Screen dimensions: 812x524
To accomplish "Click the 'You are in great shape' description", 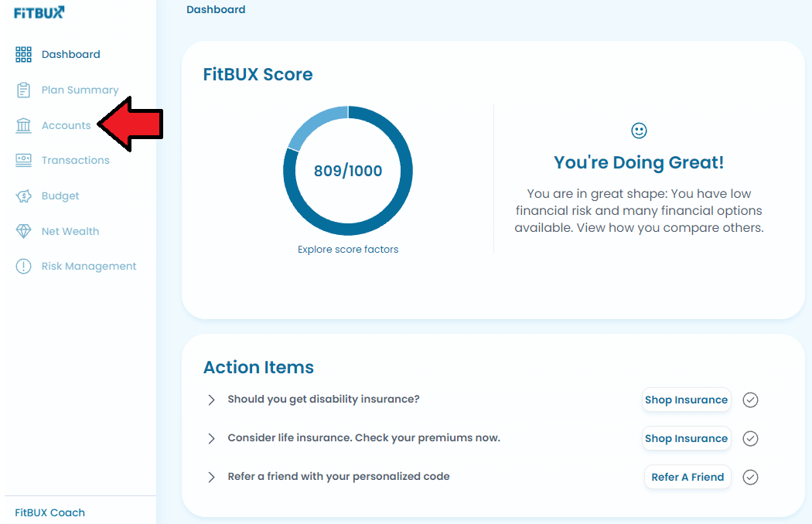I will (x=639, y=211).
